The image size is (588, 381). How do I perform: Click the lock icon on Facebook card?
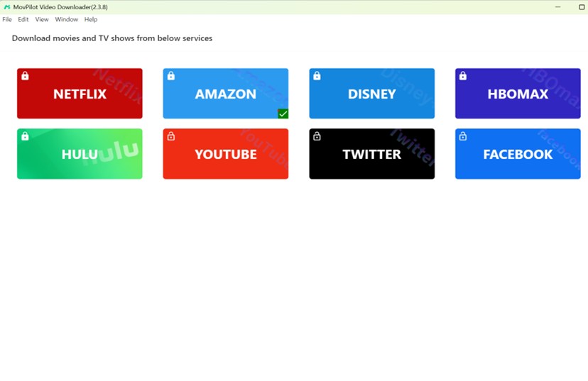click(463, 136)
